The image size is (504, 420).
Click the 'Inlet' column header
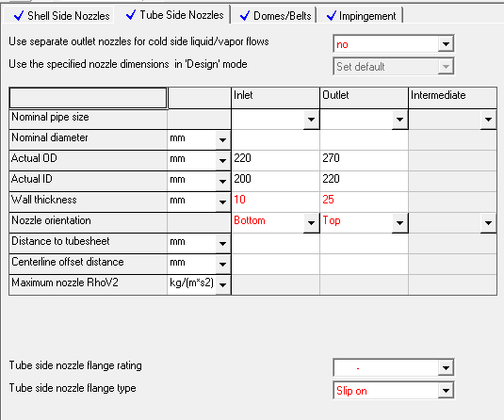click(275, 97)
